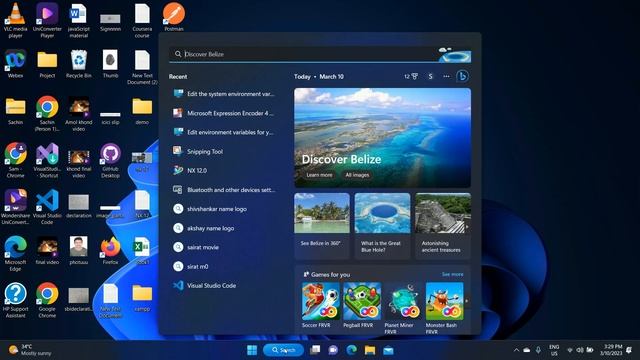Image resolution: width=640 pixels, height=360 pixels.
Task: Open the Sachin folder
Action: click(16, 111)
